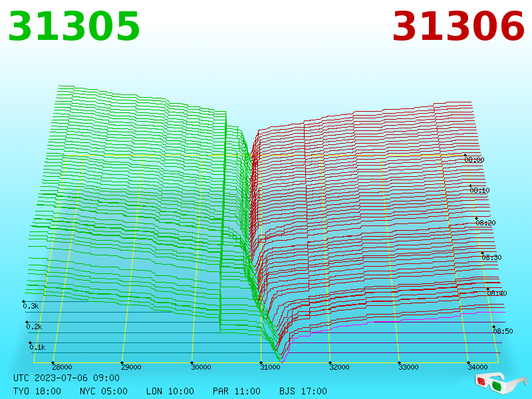
Task: Click the 3D anaglyph glasses icon
Action: tap(500, 382)
